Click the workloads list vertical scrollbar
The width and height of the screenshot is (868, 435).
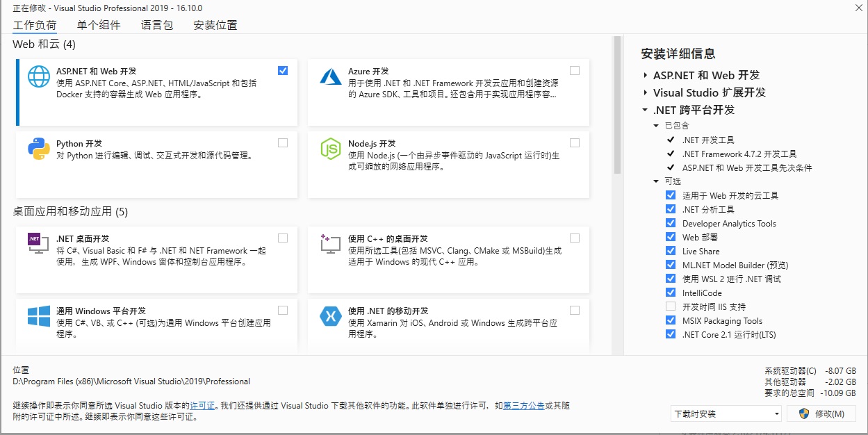(616, 104)
